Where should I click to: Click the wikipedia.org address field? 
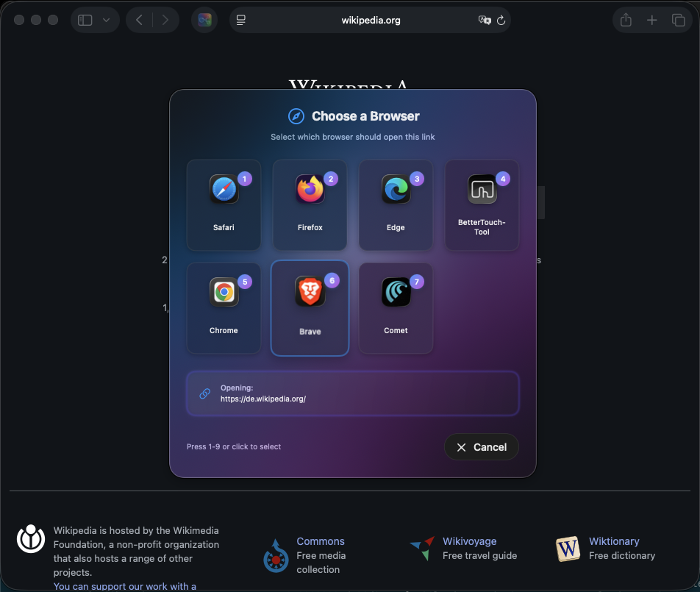pos(371,20)
